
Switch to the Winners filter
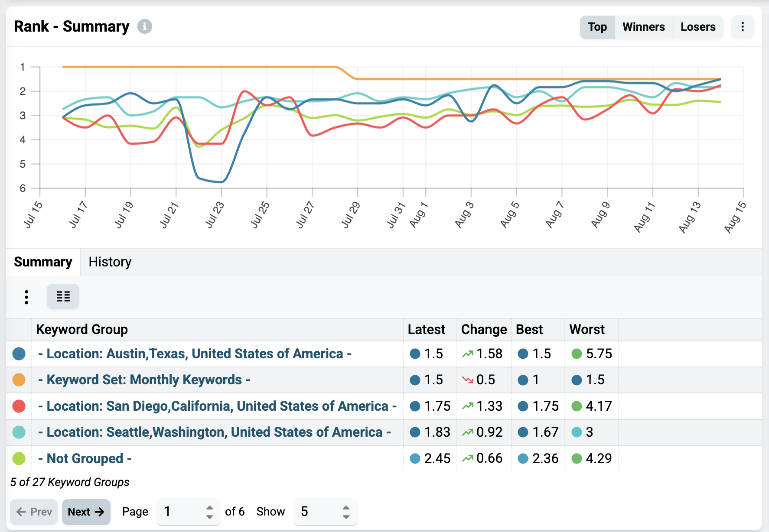pyautogui.click(x=644, y=27)
